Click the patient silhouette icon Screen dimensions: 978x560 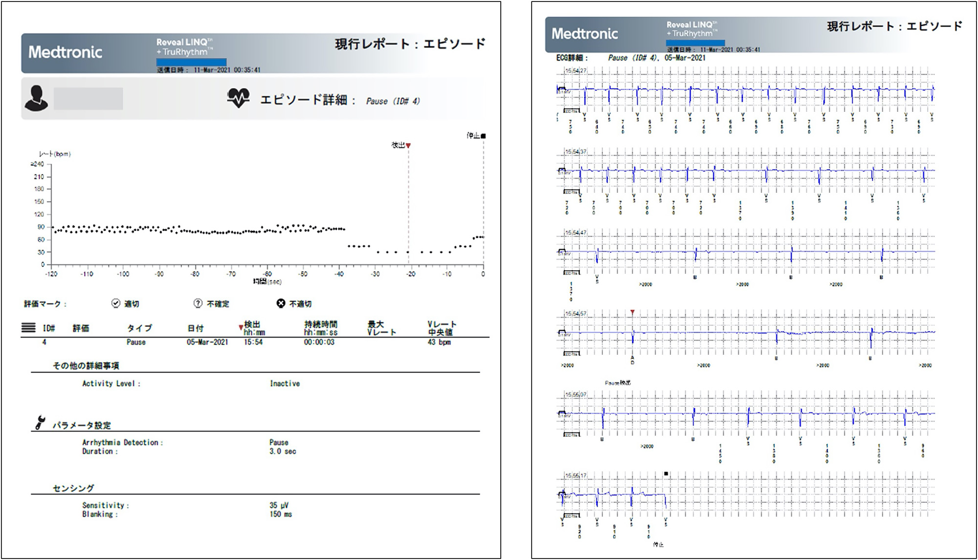click(x=36, y=98)
